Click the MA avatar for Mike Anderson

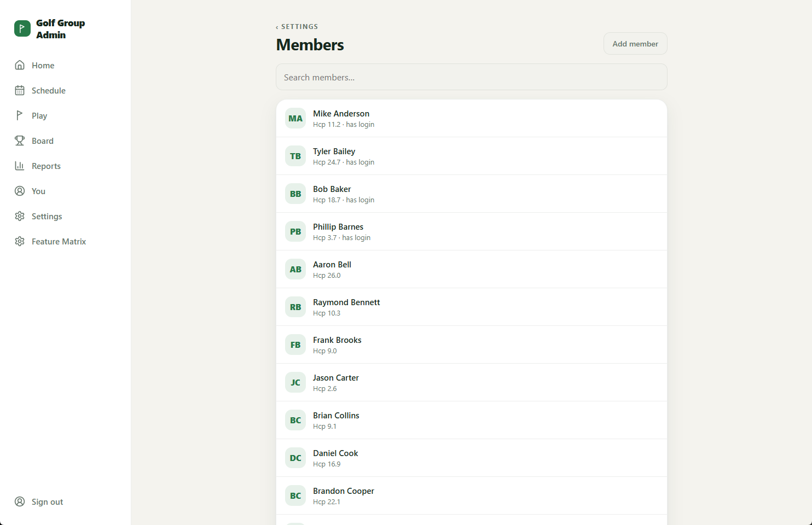pos(295,118)
